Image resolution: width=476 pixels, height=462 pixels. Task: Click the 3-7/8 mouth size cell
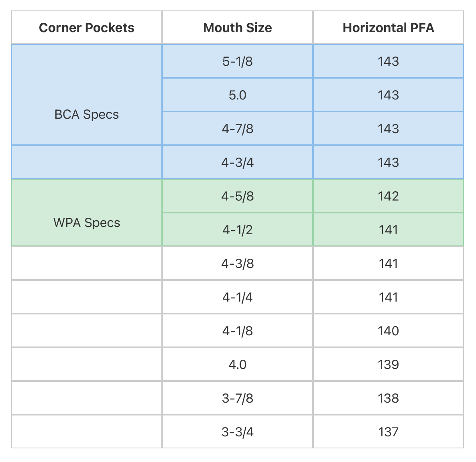238,398
